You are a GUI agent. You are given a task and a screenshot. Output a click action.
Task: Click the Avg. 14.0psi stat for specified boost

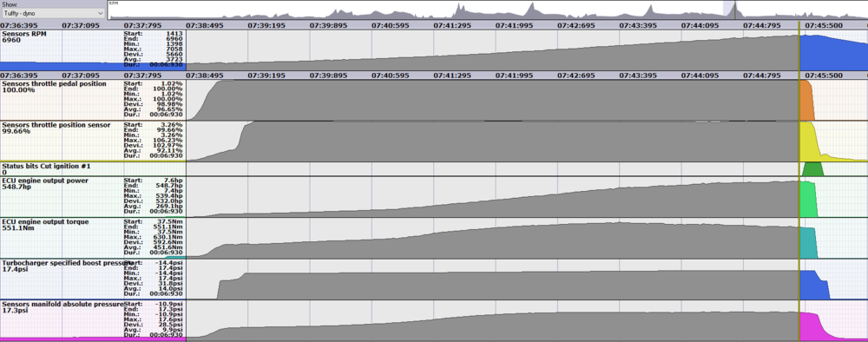[x=154, y=289]
